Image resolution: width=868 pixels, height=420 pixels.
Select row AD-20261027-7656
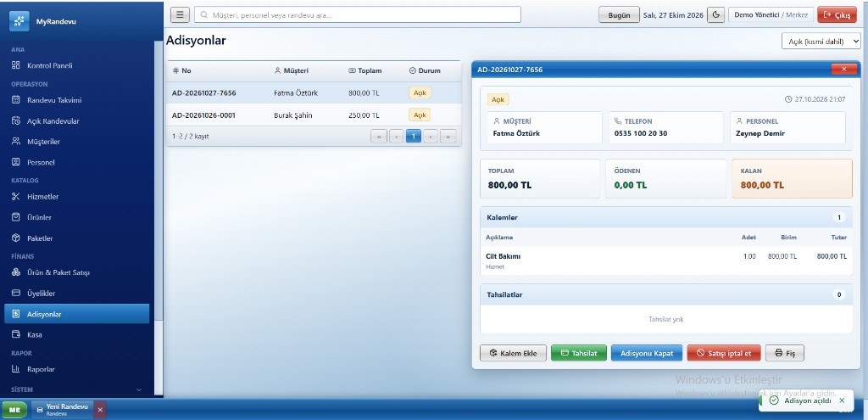314,93
